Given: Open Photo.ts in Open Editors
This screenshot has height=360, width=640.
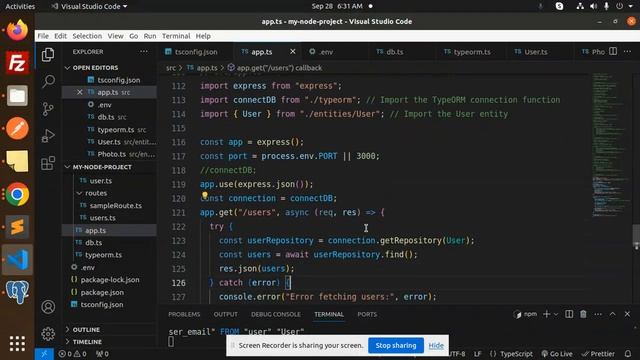Looking at the screenshot, I should pos(111,154).
